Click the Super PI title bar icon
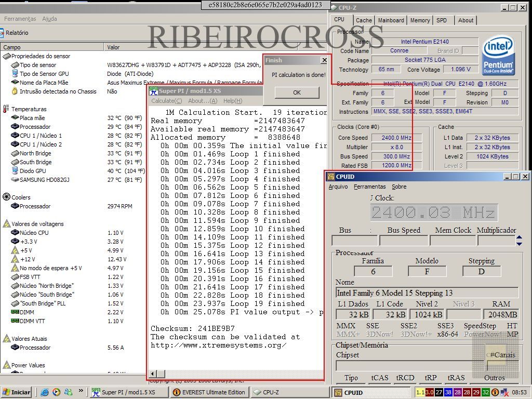Viewport: 532px width, 399px height. pos(154,91)
